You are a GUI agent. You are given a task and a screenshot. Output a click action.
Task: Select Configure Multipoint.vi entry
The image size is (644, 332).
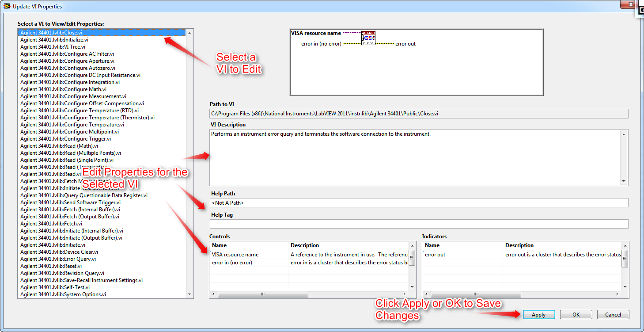pos(102,132)
